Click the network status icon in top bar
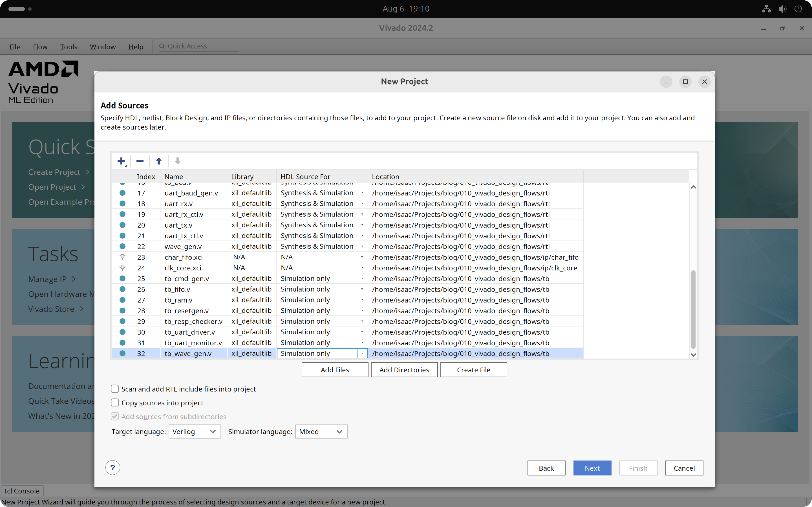Screen dimensions: 812x507 coord(766,9)
